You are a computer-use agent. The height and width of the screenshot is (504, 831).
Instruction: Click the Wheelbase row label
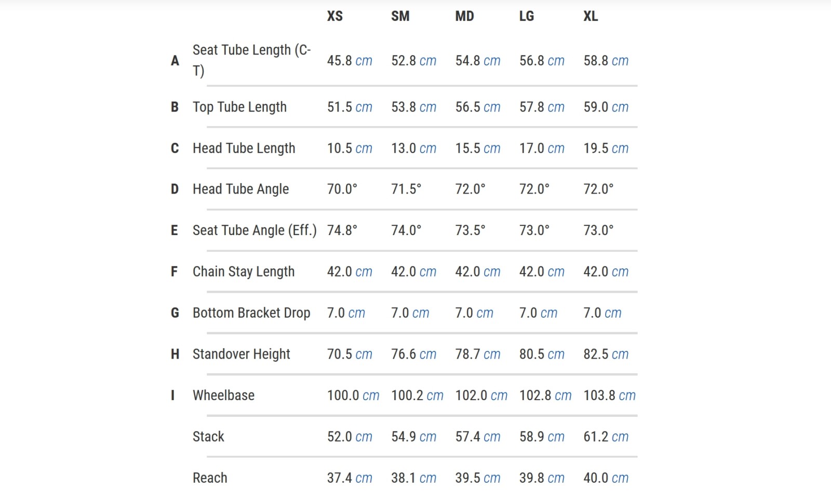click(223, 395)
